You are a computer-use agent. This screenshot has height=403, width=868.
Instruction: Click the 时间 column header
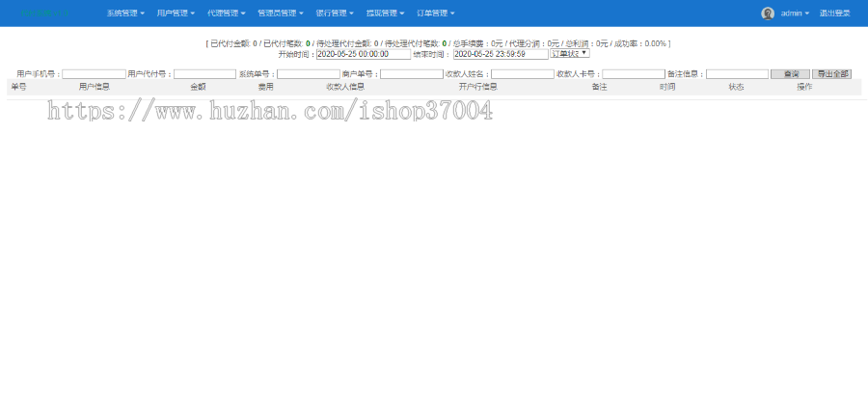667,87
